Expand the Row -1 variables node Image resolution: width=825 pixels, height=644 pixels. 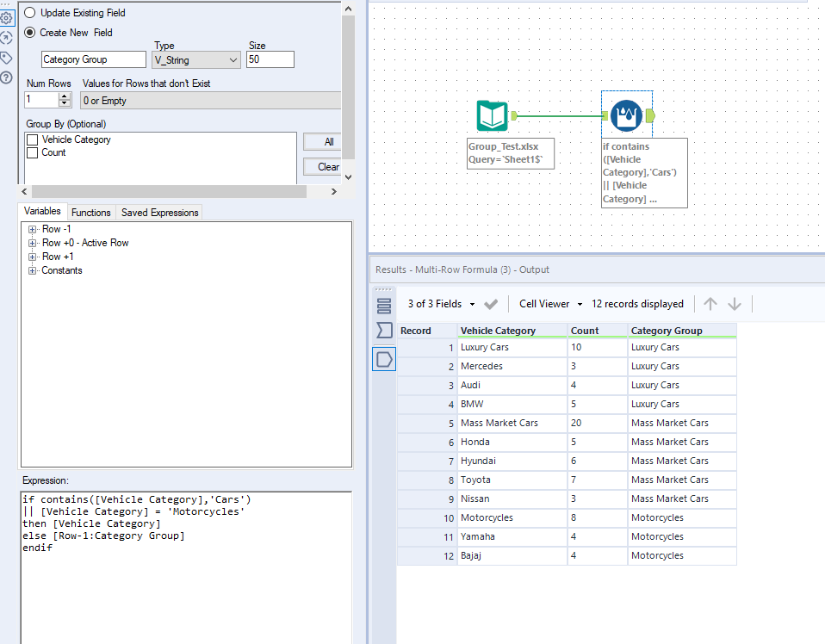point(33,229)
